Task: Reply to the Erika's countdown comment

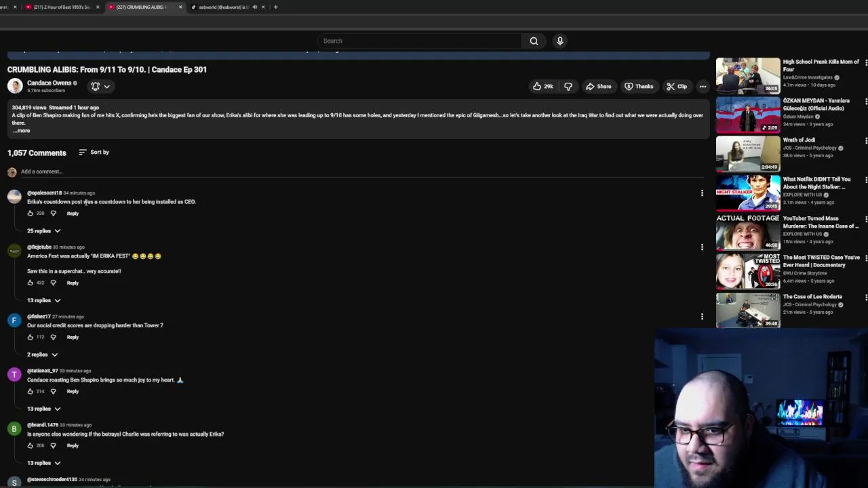Action: tap(73, 213)
